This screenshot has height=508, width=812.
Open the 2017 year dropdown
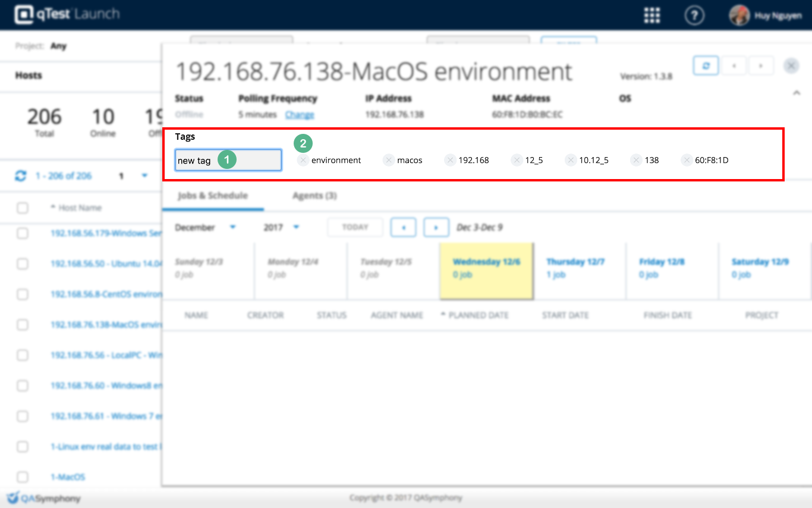(281, 227)
